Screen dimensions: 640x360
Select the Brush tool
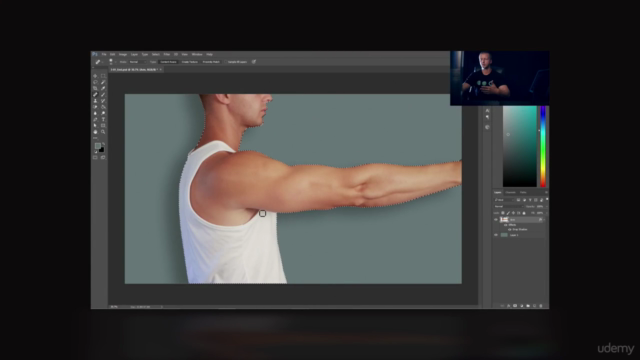pos(103,95)
